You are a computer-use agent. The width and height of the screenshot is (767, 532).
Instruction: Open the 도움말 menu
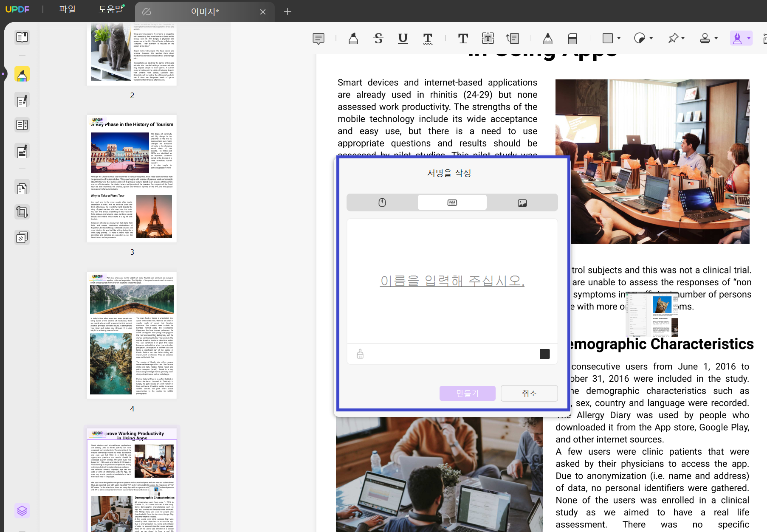coord(110,9)
